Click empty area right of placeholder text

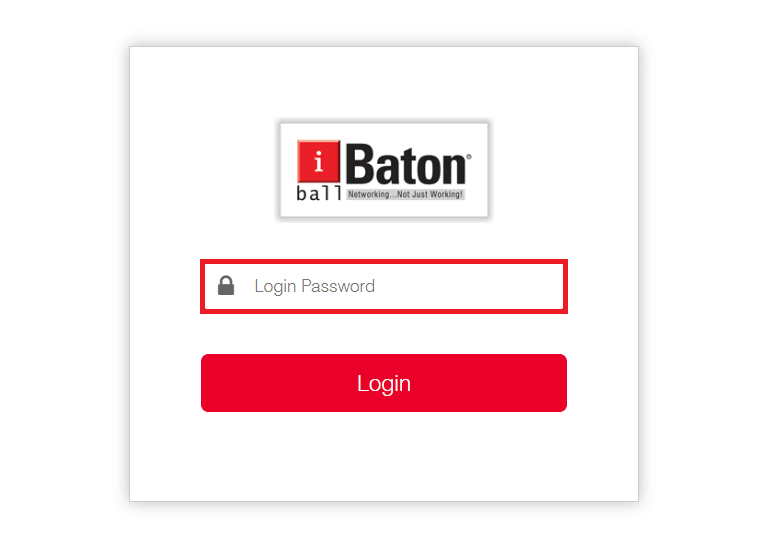click(468, 286)
